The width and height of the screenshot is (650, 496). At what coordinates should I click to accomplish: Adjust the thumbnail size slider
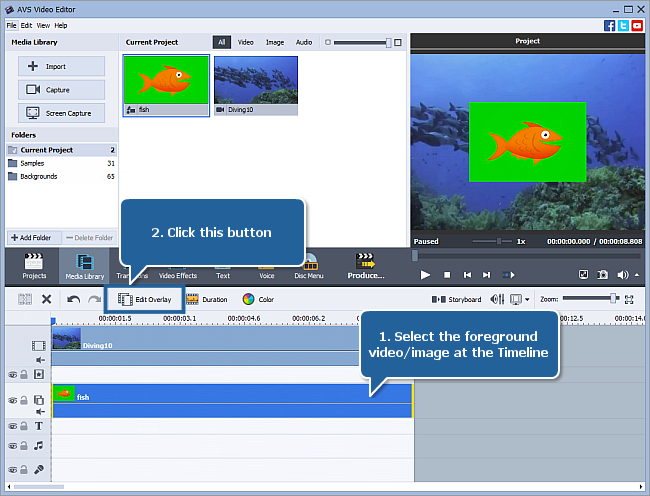[388, 43]
